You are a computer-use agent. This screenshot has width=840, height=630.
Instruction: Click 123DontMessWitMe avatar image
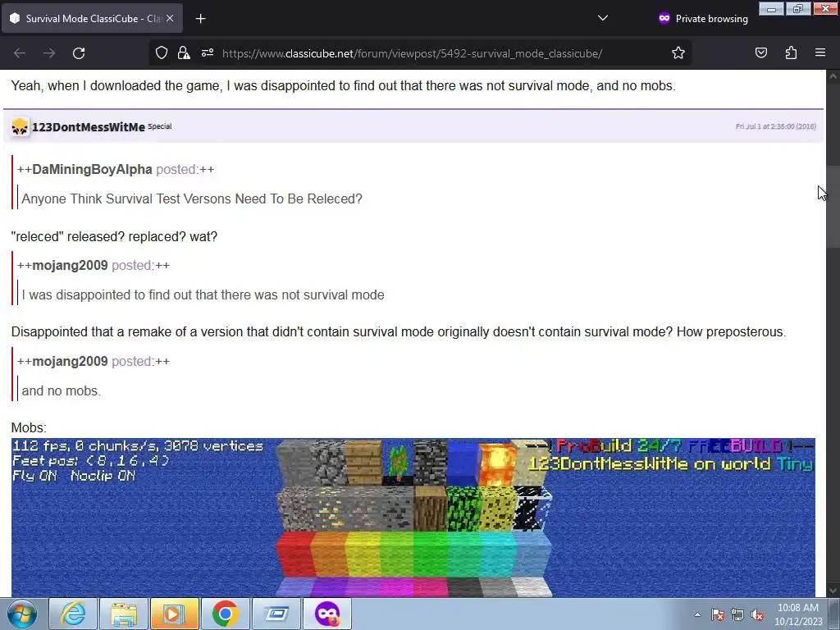click(20, 127)
